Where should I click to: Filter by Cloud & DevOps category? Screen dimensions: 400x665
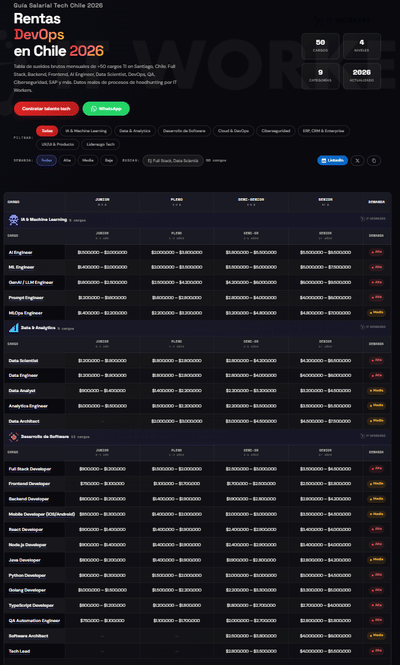pos(233,131)
